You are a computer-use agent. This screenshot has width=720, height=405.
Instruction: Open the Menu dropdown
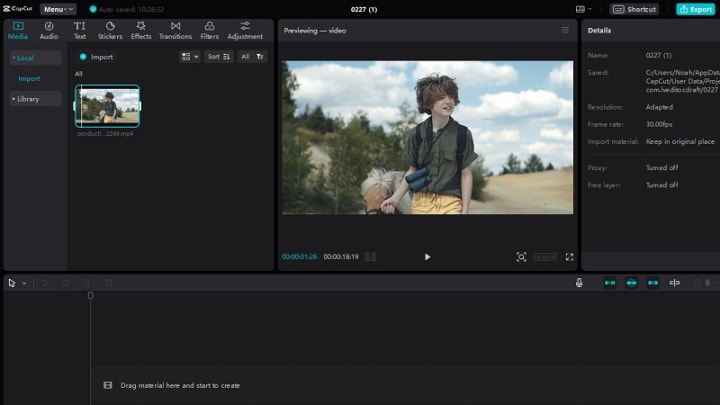click(x=58, y=9)
